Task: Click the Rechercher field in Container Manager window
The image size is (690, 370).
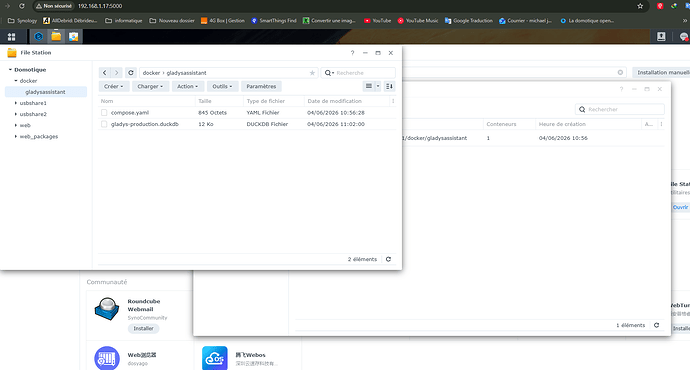Action: tap(620, 109)
